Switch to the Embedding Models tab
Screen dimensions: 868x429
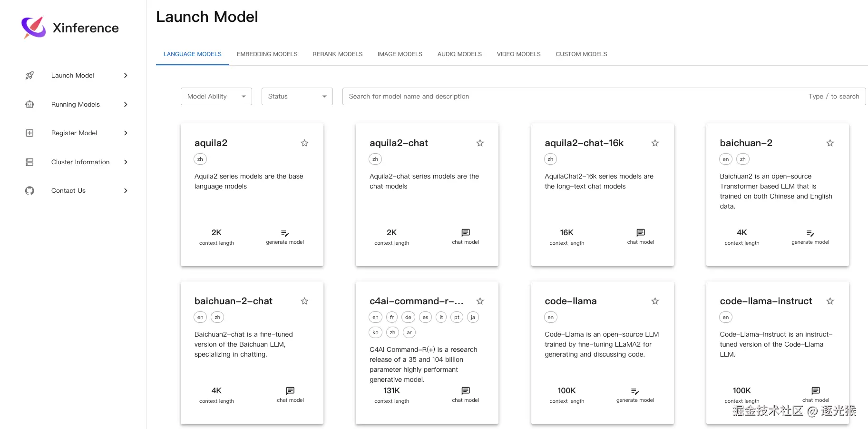267,54
